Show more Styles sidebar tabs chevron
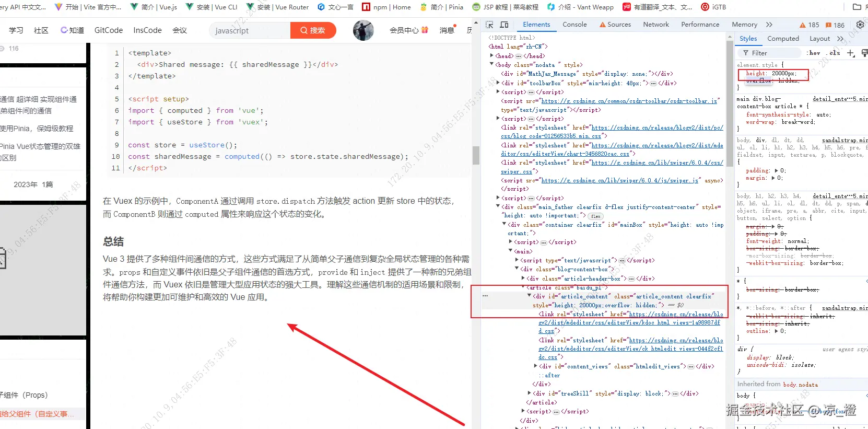The image size is (868, 429). pos(840,39)
